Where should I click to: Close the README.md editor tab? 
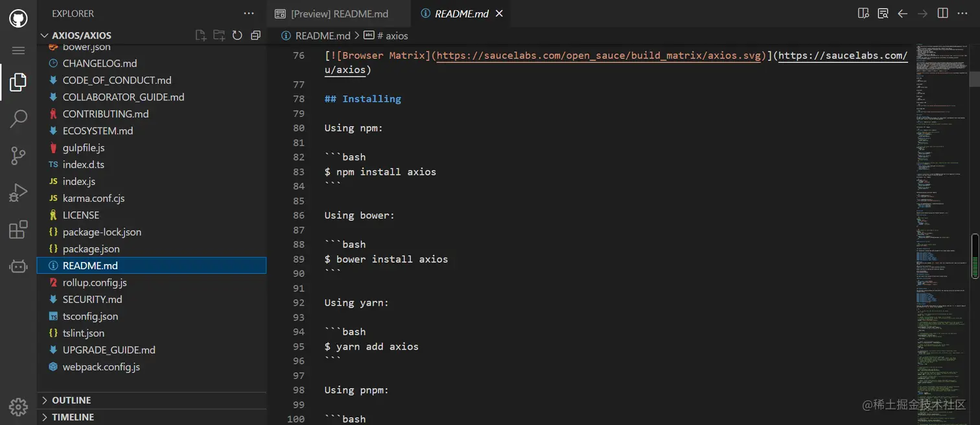point(499,14)
